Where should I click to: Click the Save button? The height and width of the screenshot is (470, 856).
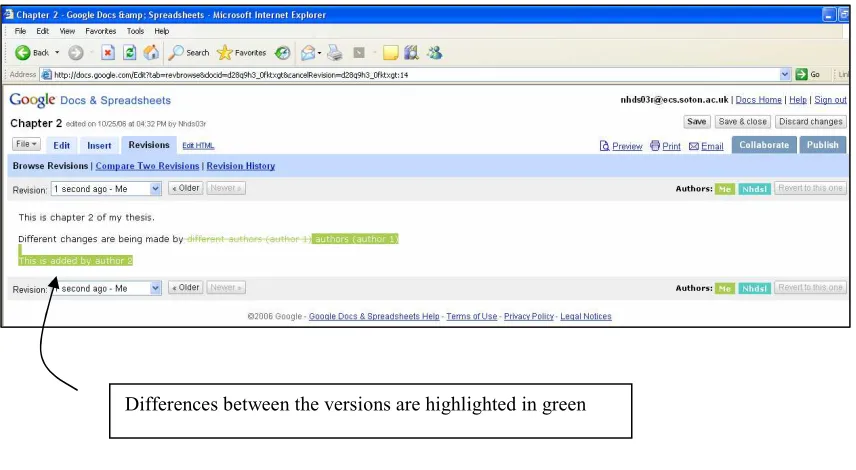coord(697,122)
